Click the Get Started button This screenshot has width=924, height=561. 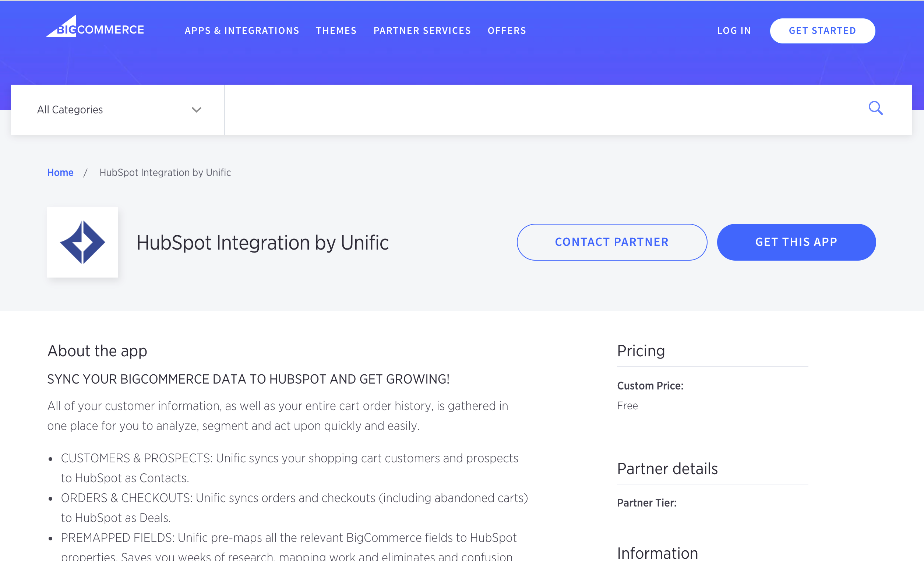pos(822,31)
